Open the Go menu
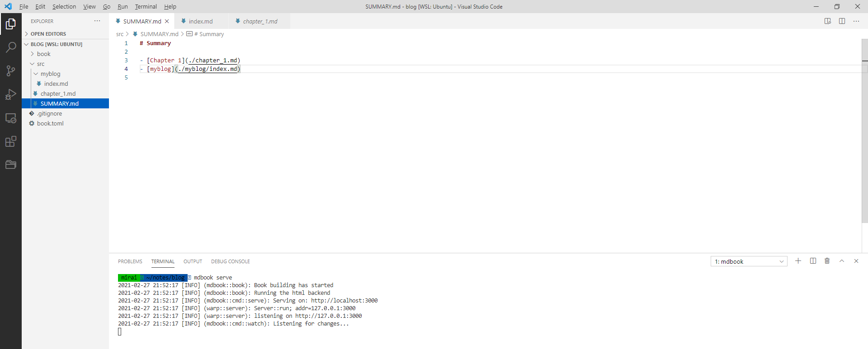 [107, 7]
